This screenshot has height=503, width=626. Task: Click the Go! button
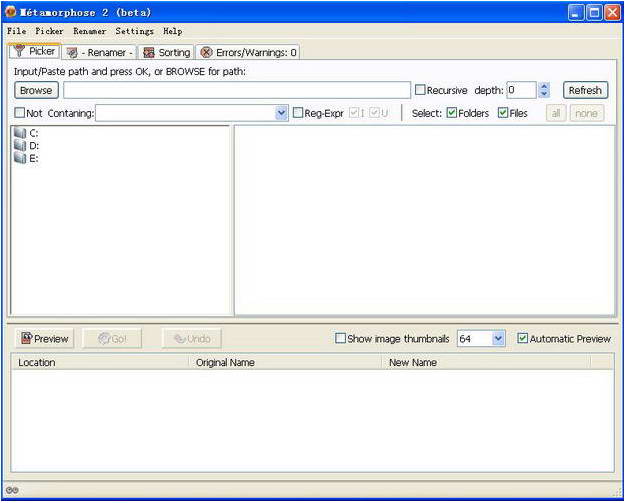tap(112, 339)
